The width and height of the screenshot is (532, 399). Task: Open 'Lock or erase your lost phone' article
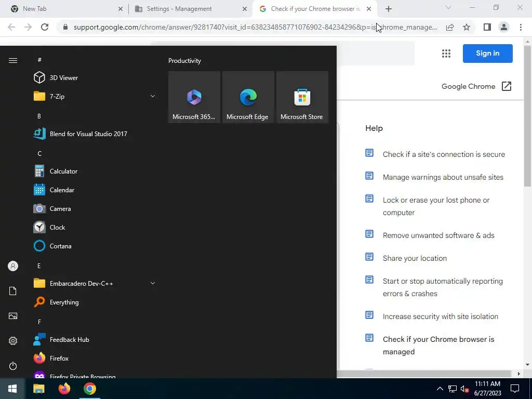[436, 206]
